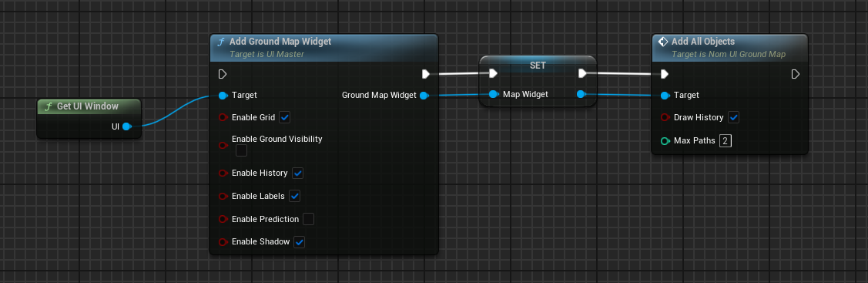The width and height of the screenshot is (868, 283).
Task: Click the UI output pin on Get UI Window
Action: tap(127, 126)
